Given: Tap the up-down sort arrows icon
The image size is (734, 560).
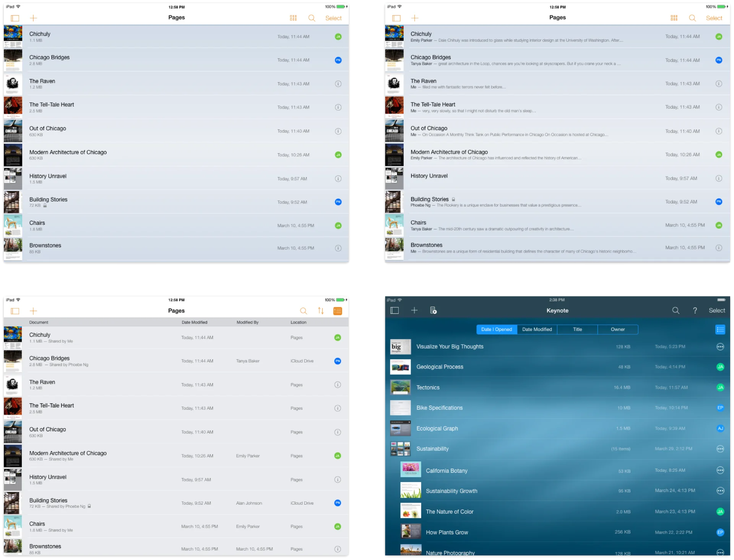Looking at the screenshot, I should (321, 311).
